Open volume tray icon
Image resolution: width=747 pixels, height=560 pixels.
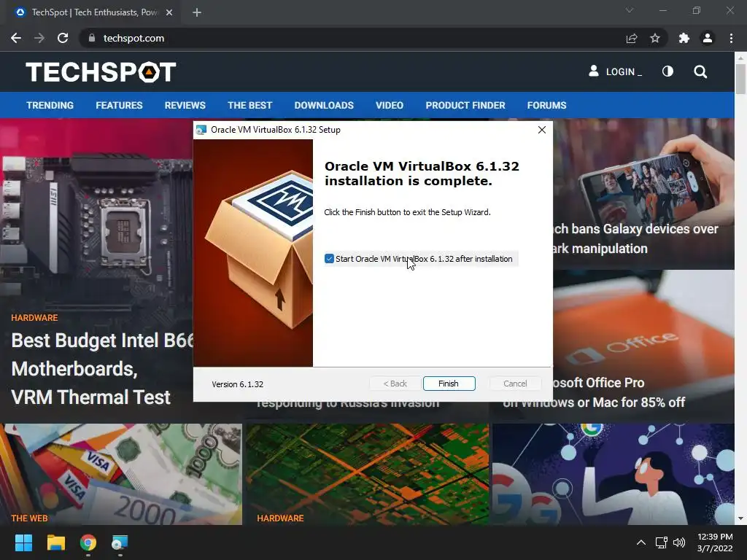coord(679,542)
